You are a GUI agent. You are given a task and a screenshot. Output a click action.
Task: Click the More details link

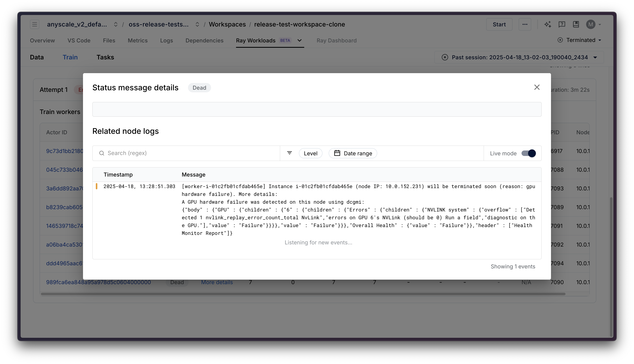(x=217, y=282)
